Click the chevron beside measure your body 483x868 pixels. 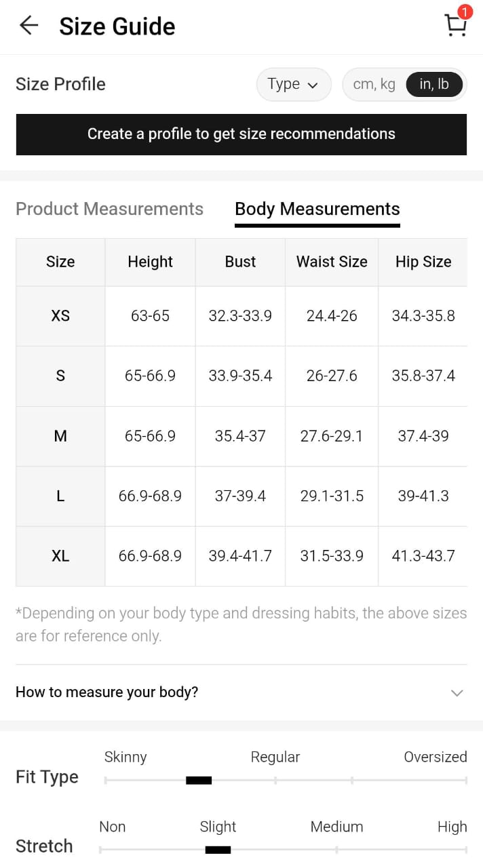(x=457, y=693)
